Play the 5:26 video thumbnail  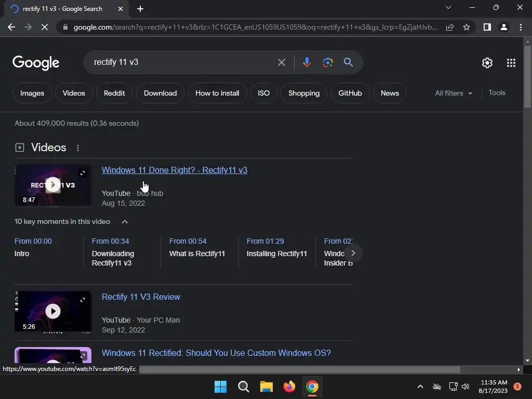(52, 312)
